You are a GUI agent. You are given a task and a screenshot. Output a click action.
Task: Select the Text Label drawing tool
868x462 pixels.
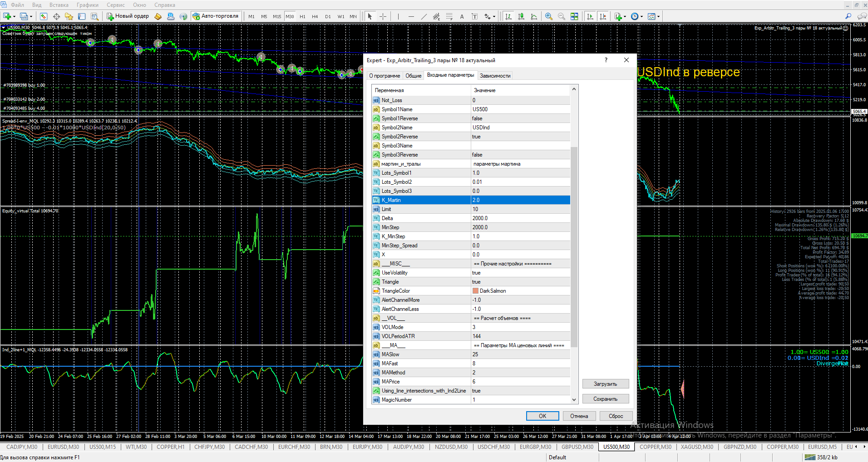[474, 16]
